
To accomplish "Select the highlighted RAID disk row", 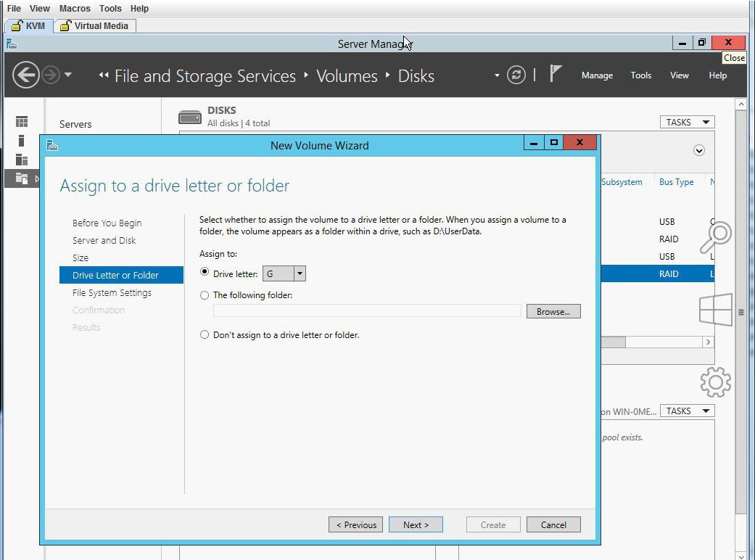I will (x=657, y=274).
